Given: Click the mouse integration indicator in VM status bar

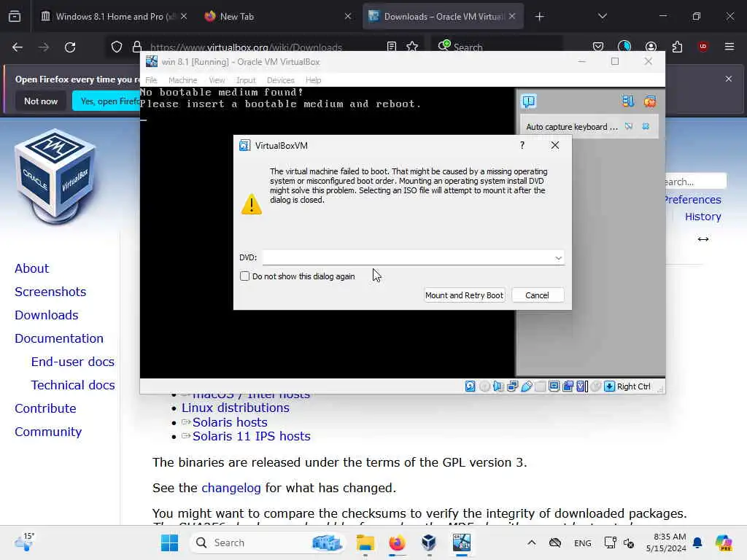Looking at the screenshot, I should [595, 386].
